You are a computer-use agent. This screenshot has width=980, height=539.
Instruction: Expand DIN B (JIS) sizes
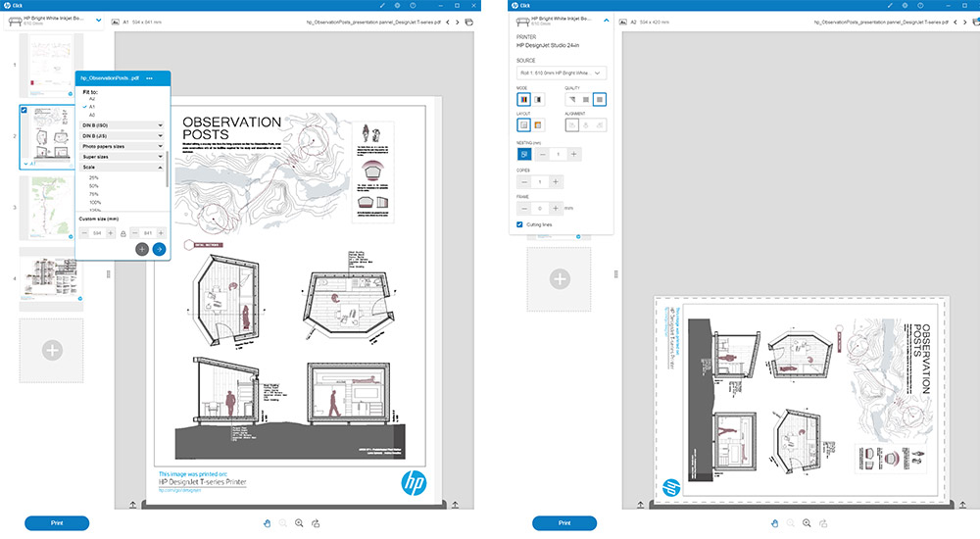[122, 135]
